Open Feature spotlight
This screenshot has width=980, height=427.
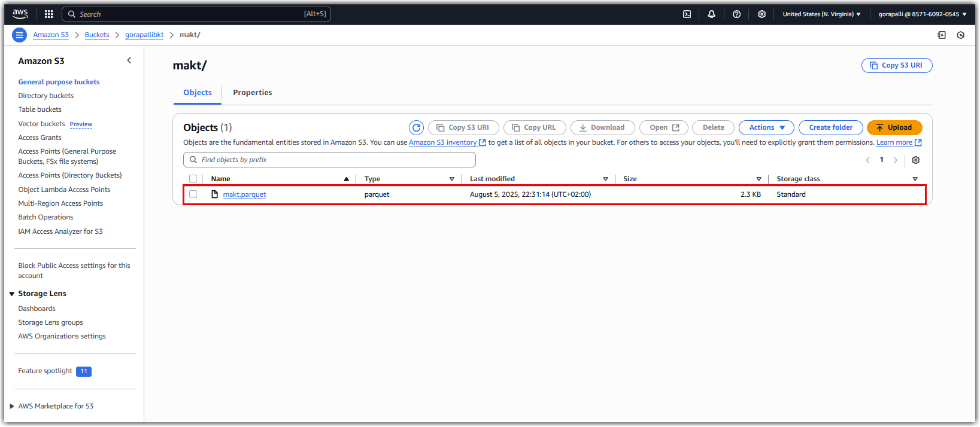pyautogui.click(x=45, y=371)
